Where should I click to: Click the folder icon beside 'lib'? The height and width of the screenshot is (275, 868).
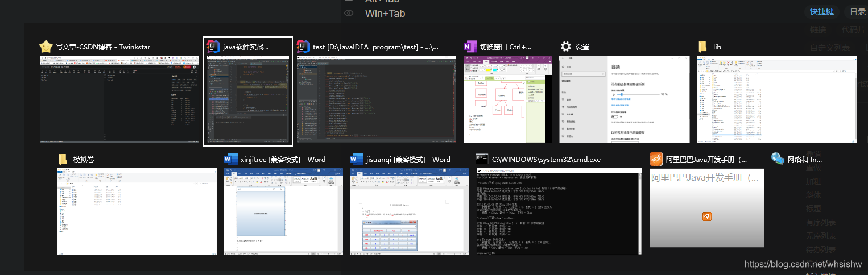pyautogui.click(x=704, y=47)
